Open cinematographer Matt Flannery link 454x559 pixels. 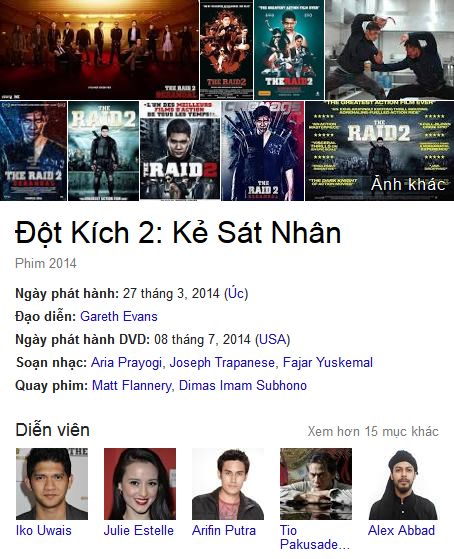click(x=132, y=386)
